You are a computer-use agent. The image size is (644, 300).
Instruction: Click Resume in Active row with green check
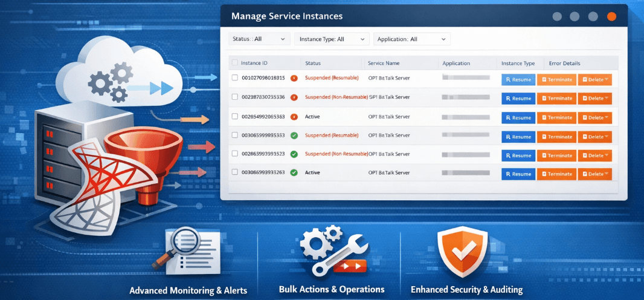pos(518,174)
